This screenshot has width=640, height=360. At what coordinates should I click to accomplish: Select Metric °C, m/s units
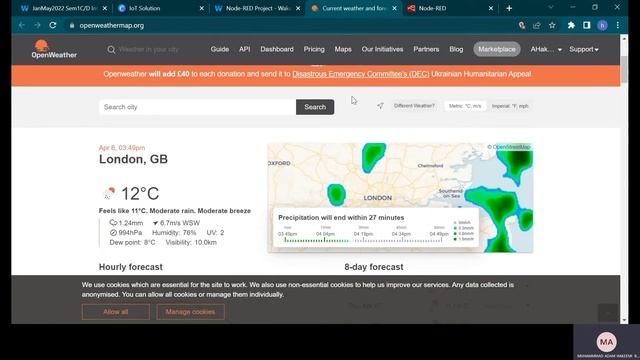tap(465, 106)
